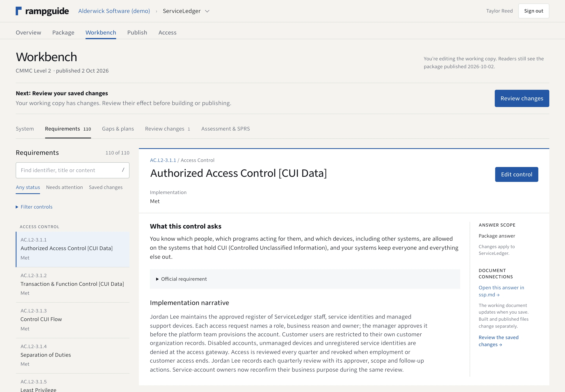Expand the Official requirement section
565x392 pixels.
point(305,279)
